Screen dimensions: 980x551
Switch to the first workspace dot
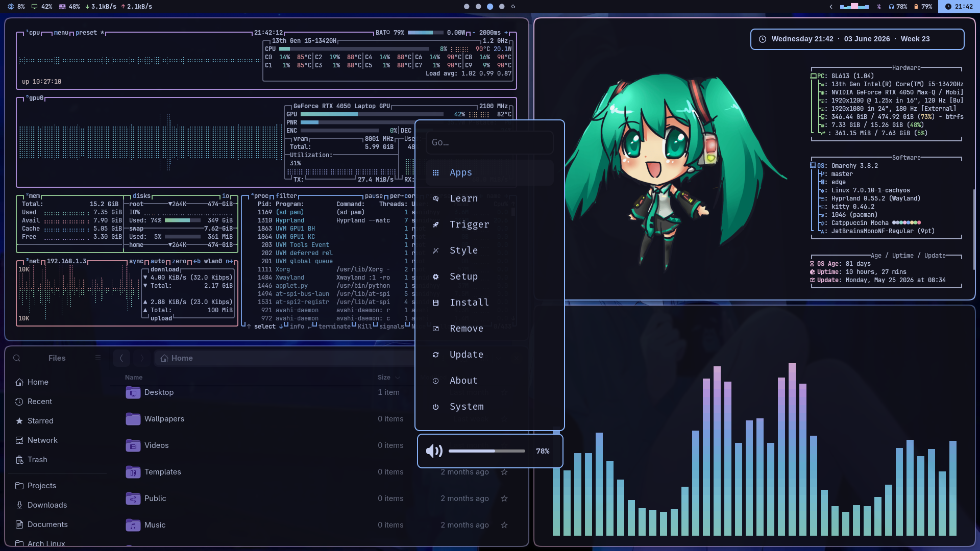coord(467,7)
